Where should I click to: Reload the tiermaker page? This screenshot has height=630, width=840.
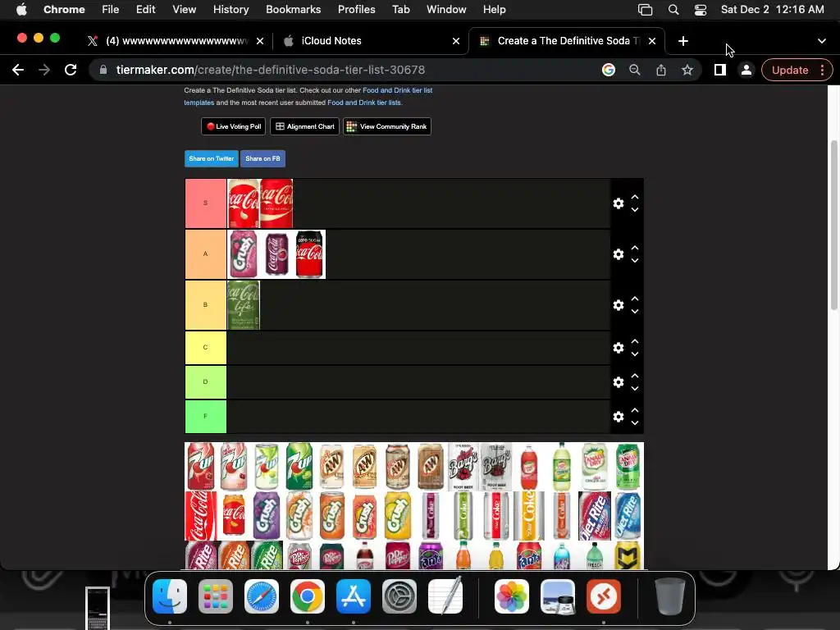tap(71, 71)
